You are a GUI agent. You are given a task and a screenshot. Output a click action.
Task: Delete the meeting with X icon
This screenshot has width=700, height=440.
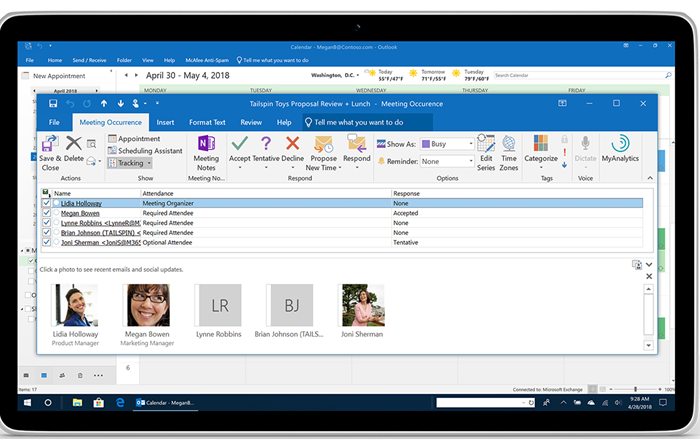tap(74, 143)
